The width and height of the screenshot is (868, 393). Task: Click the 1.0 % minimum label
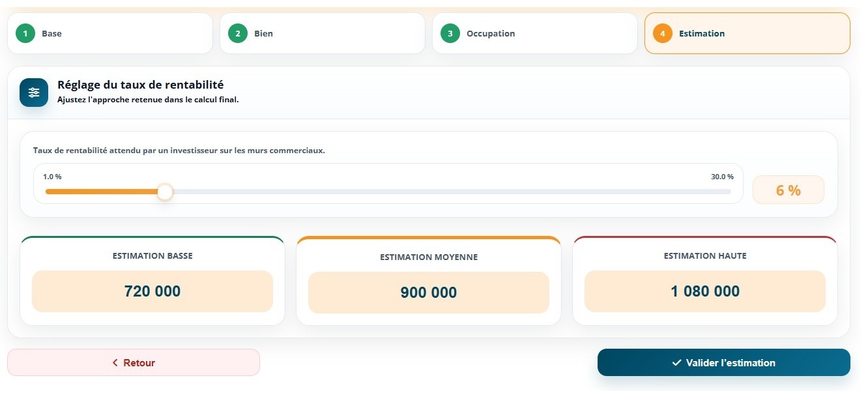point(52,177)
